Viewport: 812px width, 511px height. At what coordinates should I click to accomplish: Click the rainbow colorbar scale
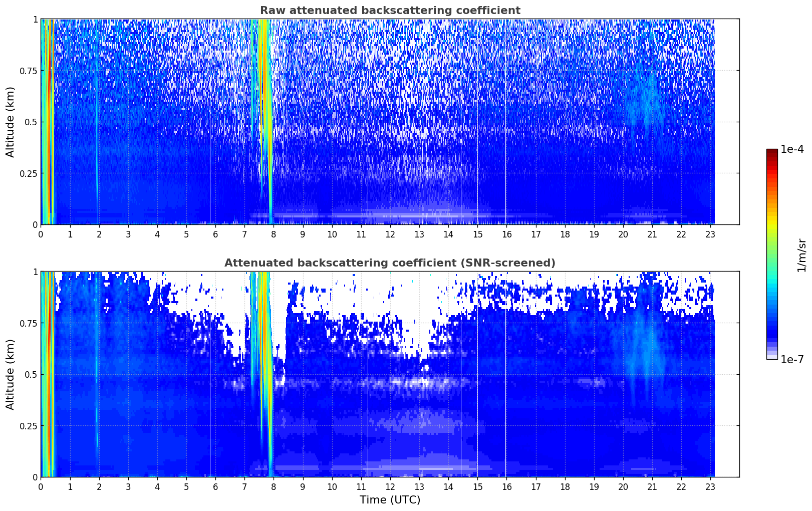point(772,254)
